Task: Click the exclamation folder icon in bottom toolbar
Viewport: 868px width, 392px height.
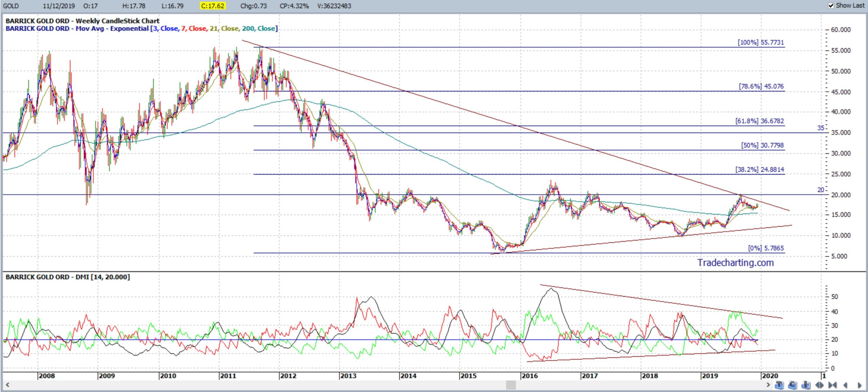Action: click(806, 385)
